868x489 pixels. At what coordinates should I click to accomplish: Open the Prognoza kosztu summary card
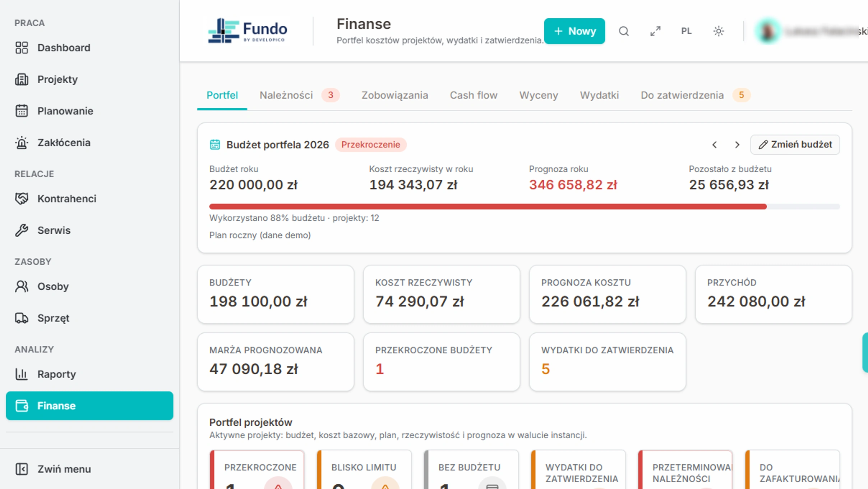(608, 294)
